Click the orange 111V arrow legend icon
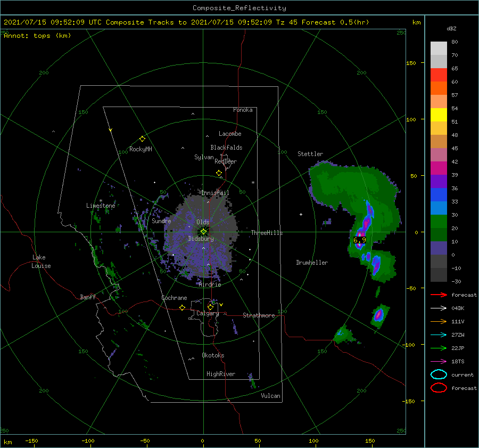This screenshot has height=448, width=479. [439, 321]
